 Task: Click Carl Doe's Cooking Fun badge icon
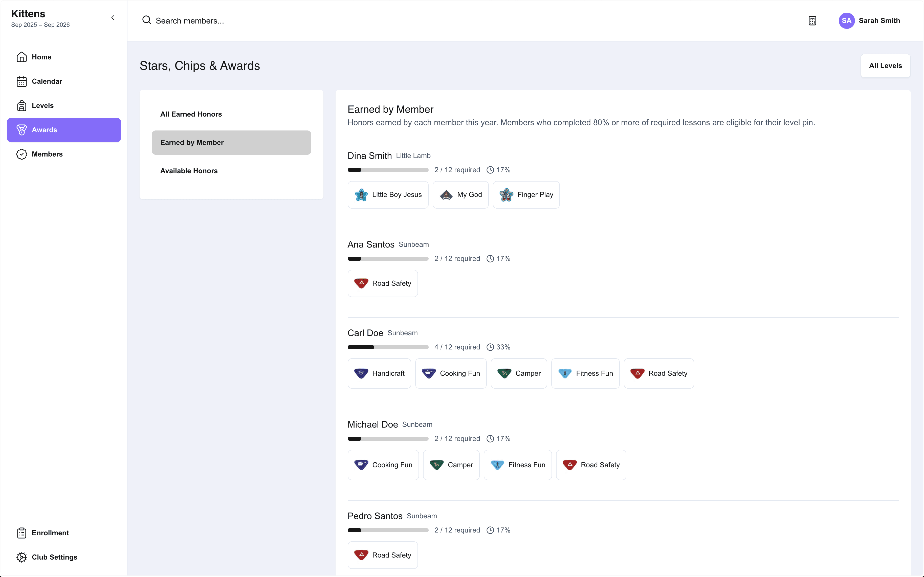pos(429,373)
